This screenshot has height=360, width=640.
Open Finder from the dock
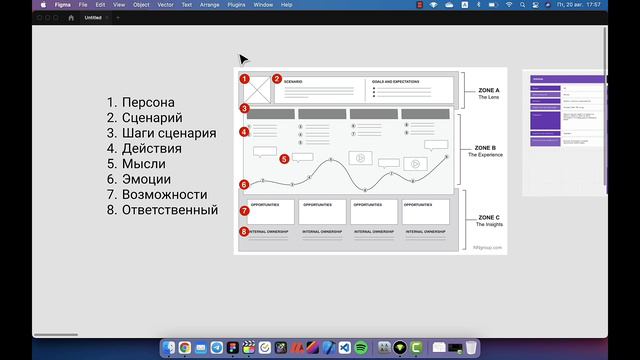[x=168, y=347]
